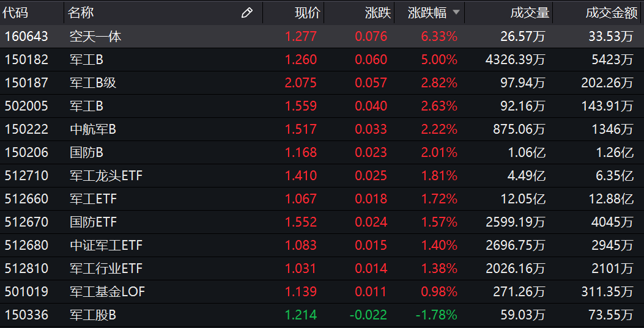Sort by 成交量 column header
This screenshot has width=644, height=328.
[x=530, y=13]
